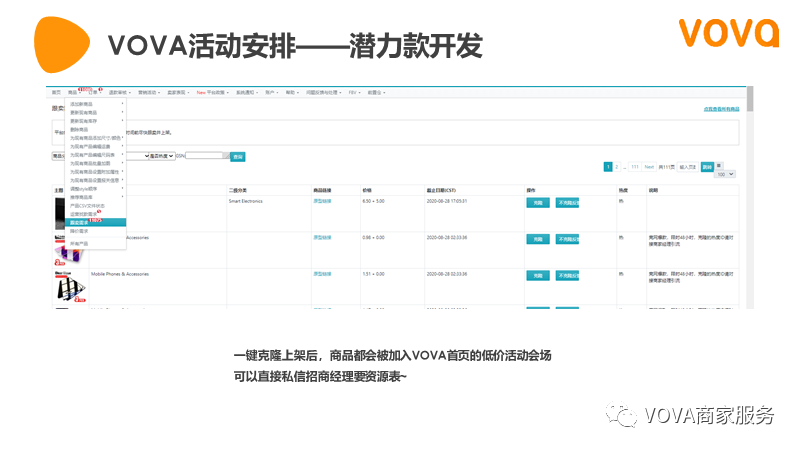Click the Mobile Phones product thumbnail
This screenshot has width=800, height=450.
[x=67, y=286]
